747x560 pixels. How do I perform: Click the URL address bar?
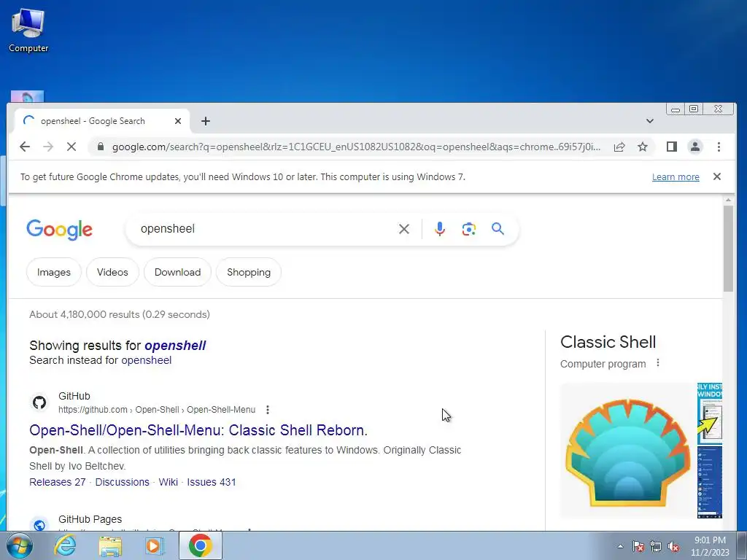tap(356, 147)
